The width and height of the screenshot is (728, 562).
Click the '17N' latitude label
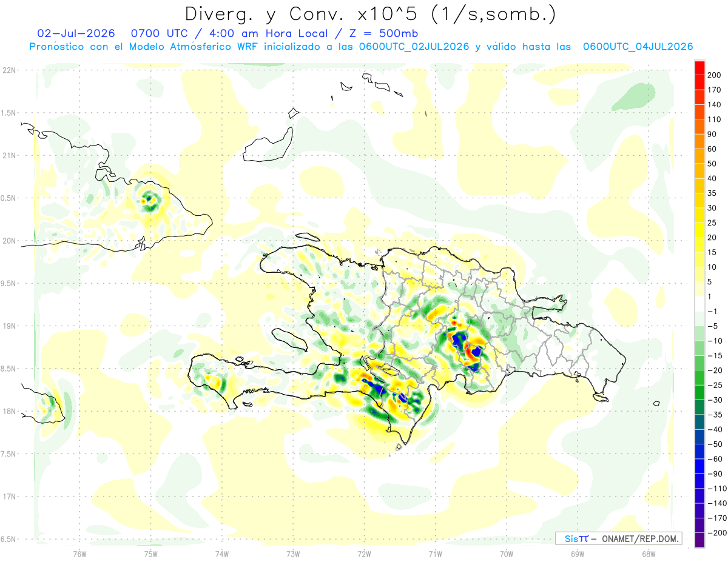click(8, 497)
